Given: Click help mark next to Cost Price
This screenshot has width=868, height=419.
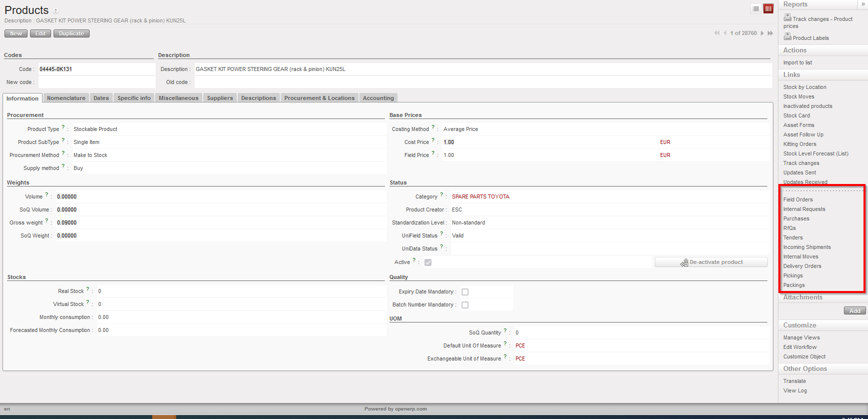Looking at the screenshot, I should click(433, 140).
